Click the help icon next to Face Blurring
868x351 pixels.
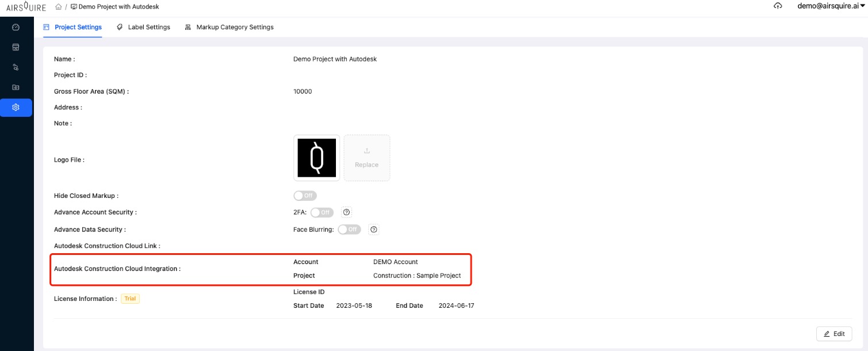tap(374, 230)
